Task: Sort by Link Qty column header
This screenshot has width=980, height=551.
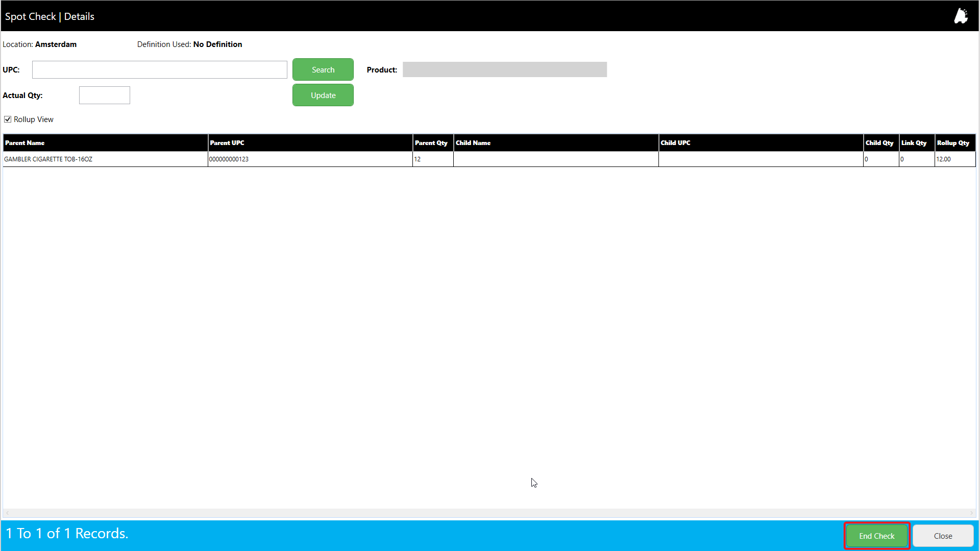Action: click(917, 143)
